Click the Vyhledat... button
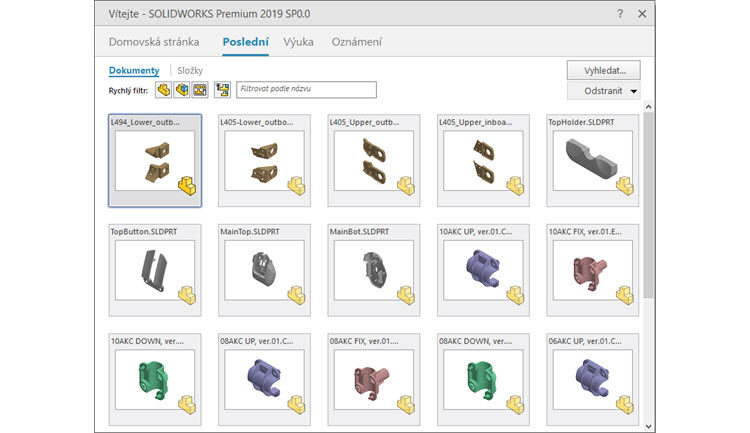The height and width of the screenshot is (433, 750). [604, 70]
